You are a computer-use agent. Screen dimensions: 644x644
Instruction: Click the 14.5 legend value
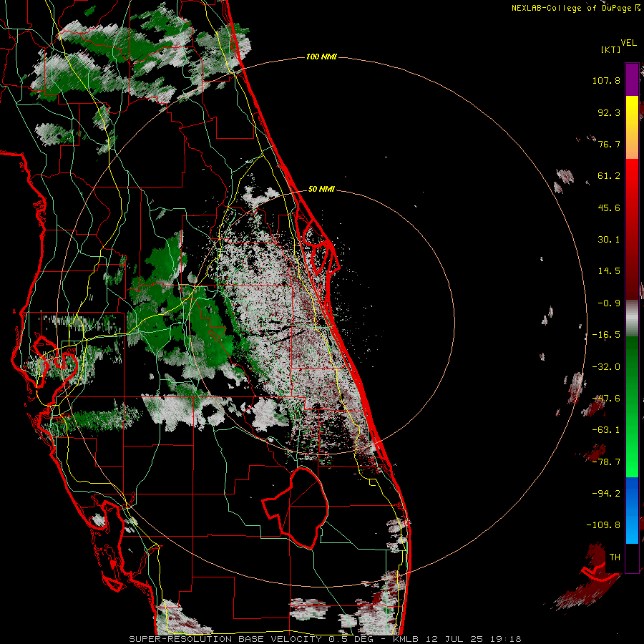[609, 271]
